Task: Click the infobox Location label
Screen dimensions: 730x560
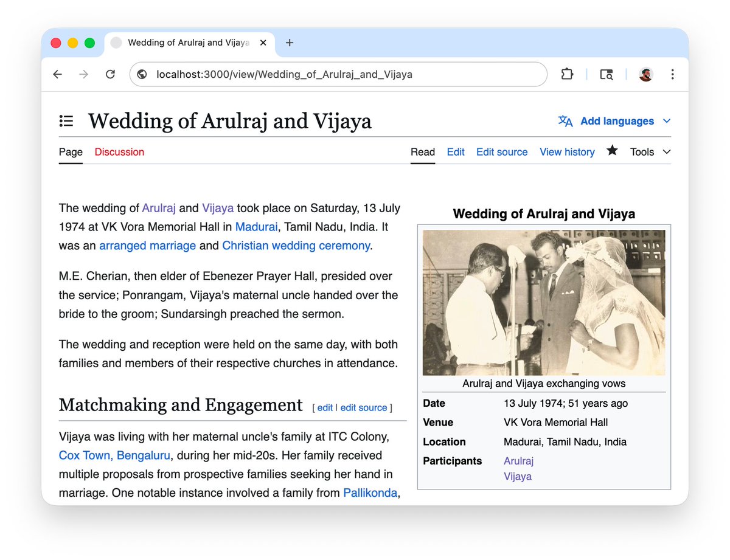Action: 444,442
